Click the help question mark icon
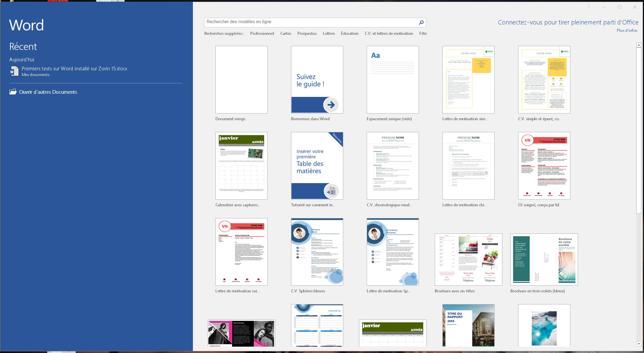The height and width of the screenshot is (353, 644). [588, 7]
